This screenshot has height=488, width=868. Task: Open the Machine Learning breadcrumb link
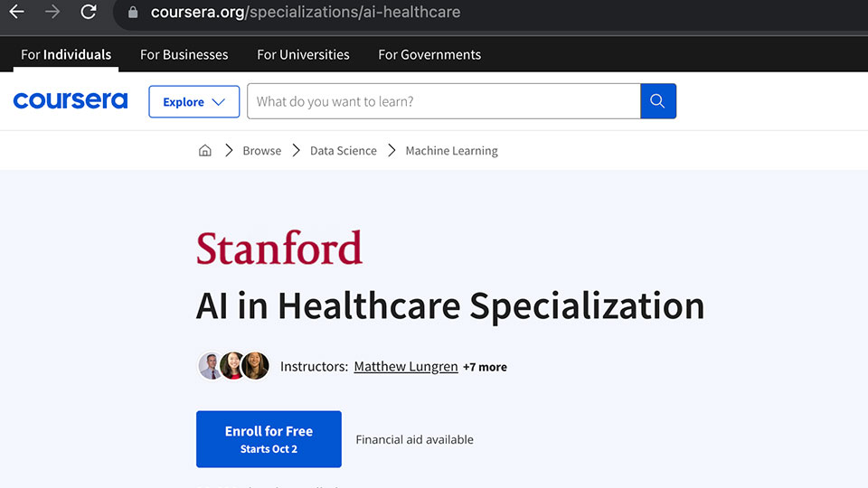[x=452, y=151]
